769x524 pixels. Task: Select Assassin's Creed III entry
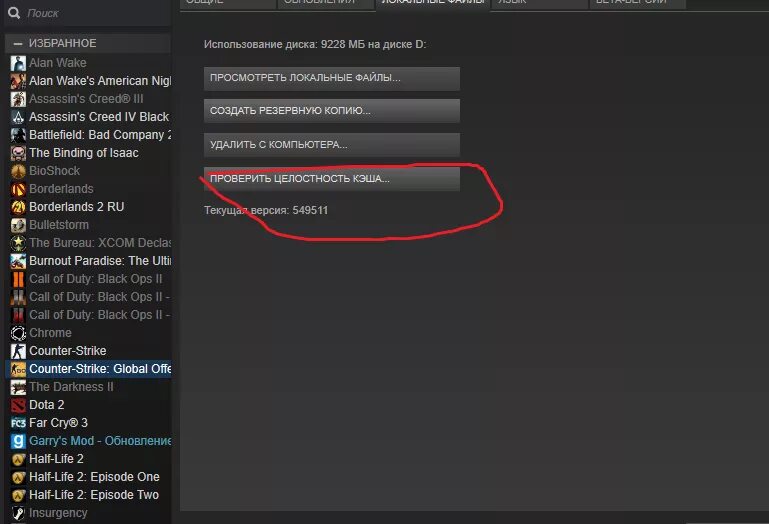pos(90,99)
